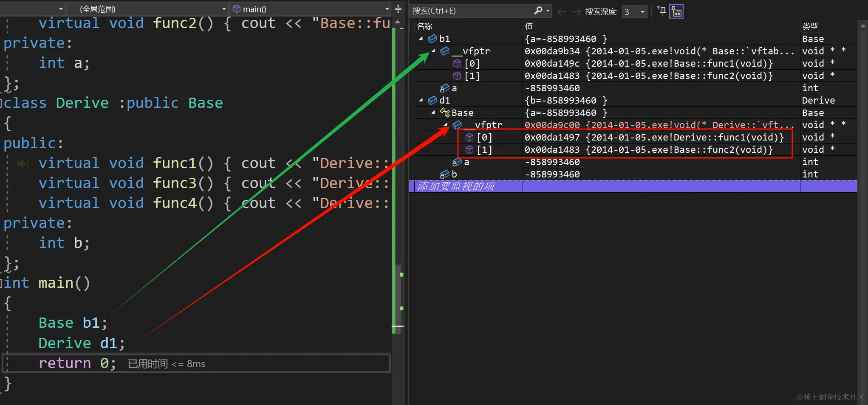The height and width of the screenshot is (405, 868).
Task: Click the icon of d1's Derive::func1 entry
Action: pyautogui.click(x=469, y=137)
